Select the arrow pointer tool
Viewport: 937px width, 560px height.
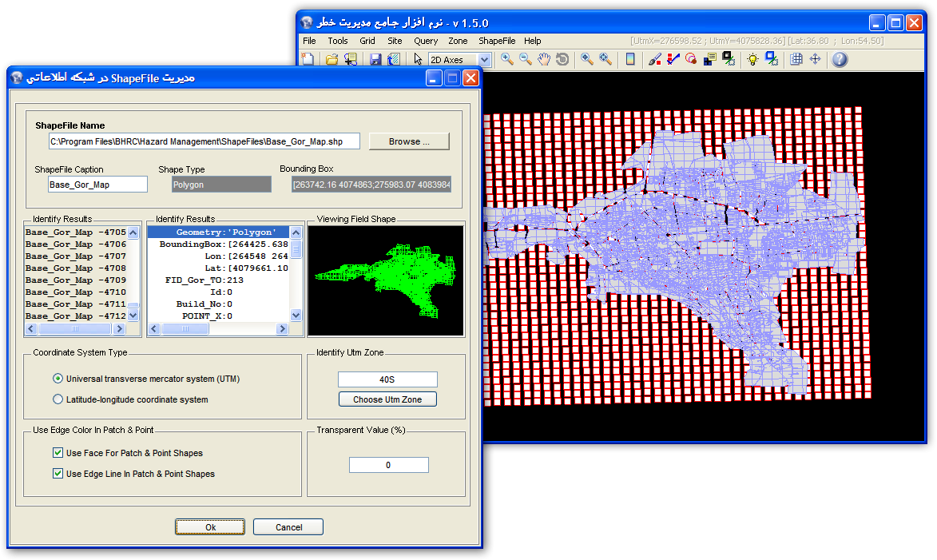coord(418,59)
